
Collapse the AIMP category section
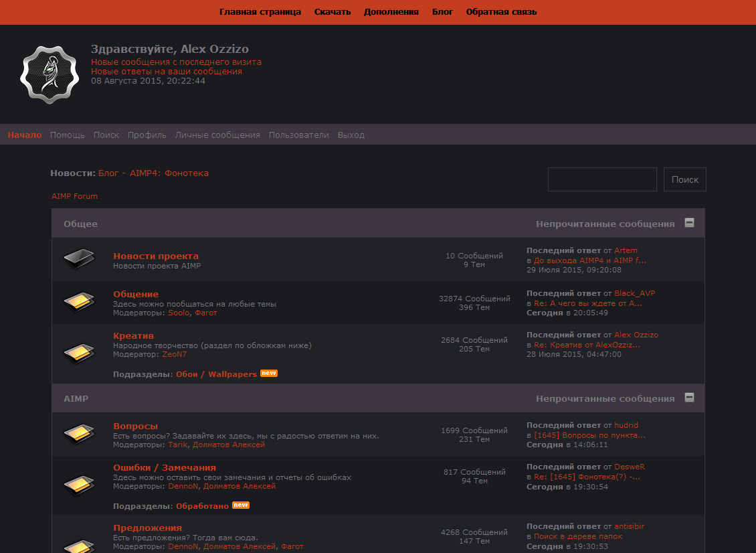pyautogui.click(x=689, y=398)
